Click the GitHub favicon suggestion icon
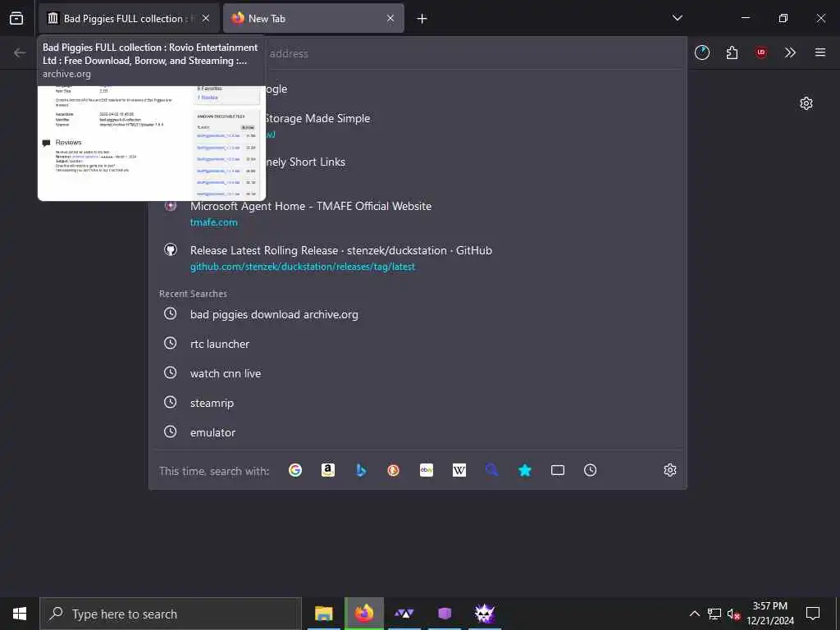 pyautogui.click(x=171, y=250)
